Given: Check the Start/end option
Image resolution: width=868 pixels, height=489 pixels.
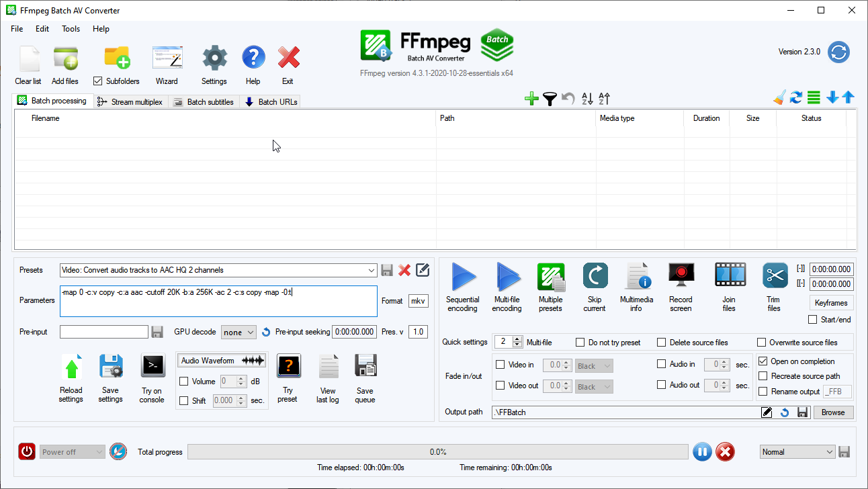Looking at the screenshot, I should pyautogui.click(x=813, y=320).
